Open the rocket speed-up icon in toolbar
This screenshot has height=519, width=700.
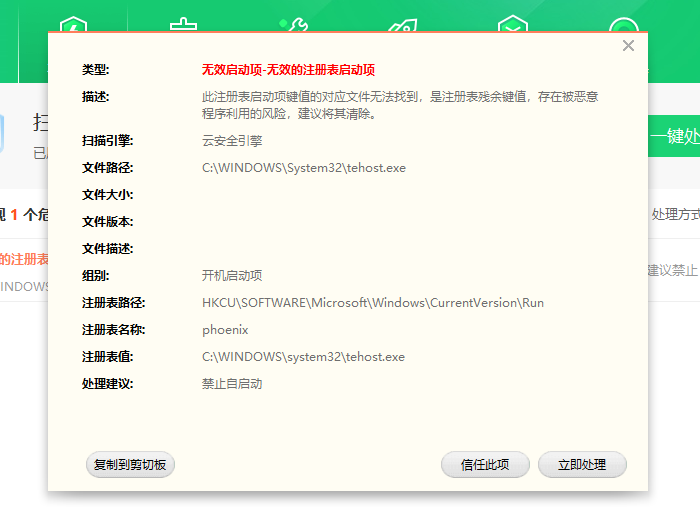(403, 25)
